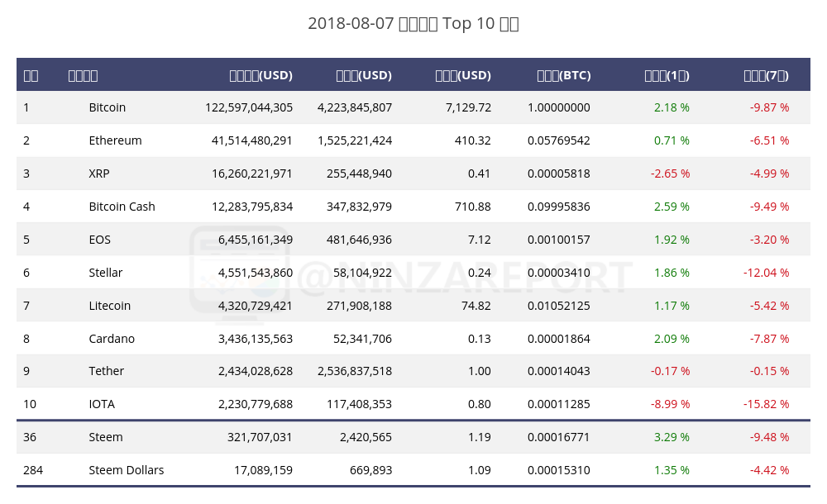Select Litecoin price 74.82

coord(476,306)
